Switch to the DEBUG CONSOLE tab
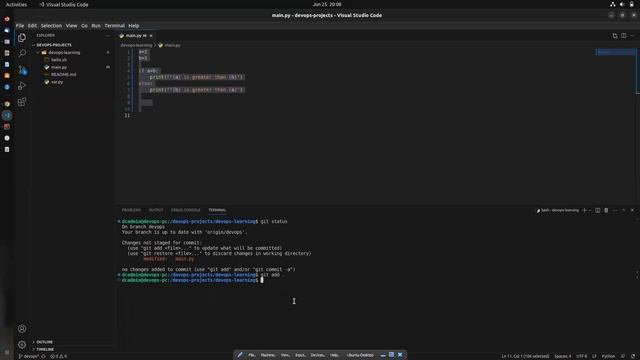The height and width of the screenshot is (360, 640). pos(185,210)
